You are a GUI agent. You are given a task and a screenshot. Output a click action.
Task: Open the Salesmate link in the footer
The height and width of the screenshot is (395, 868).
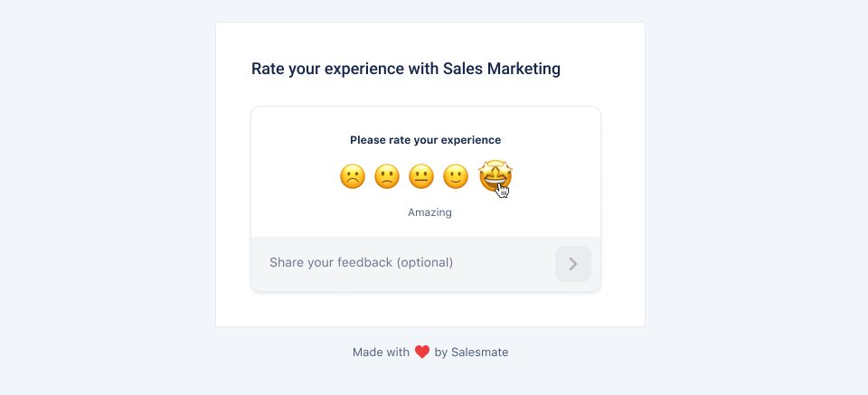479,352
